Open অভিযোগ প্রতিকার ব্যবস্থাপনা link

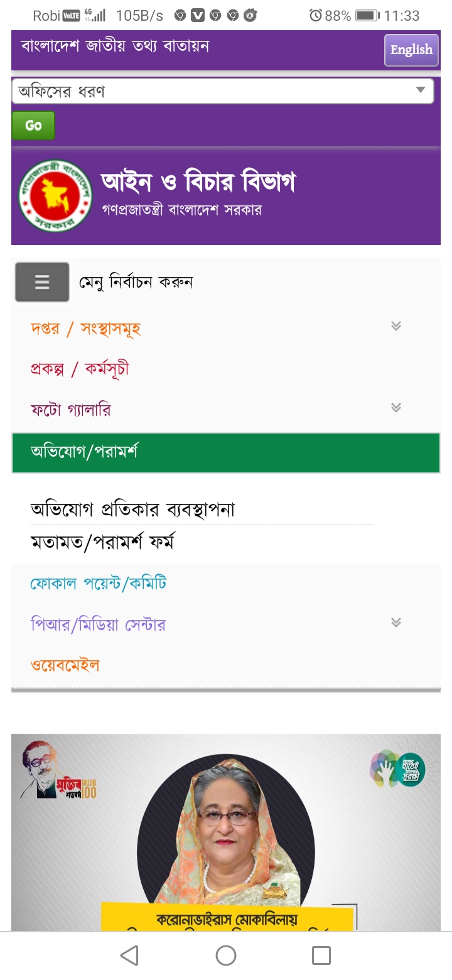(132, 509)
